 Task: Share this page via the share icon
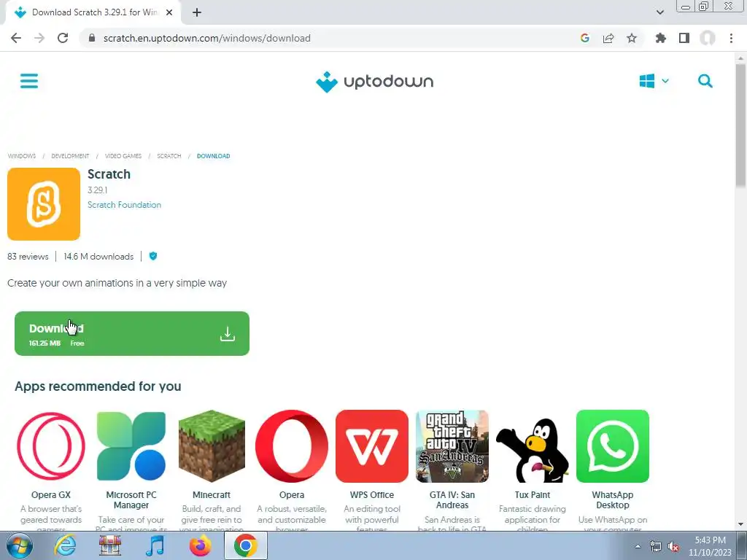(608, 38)
